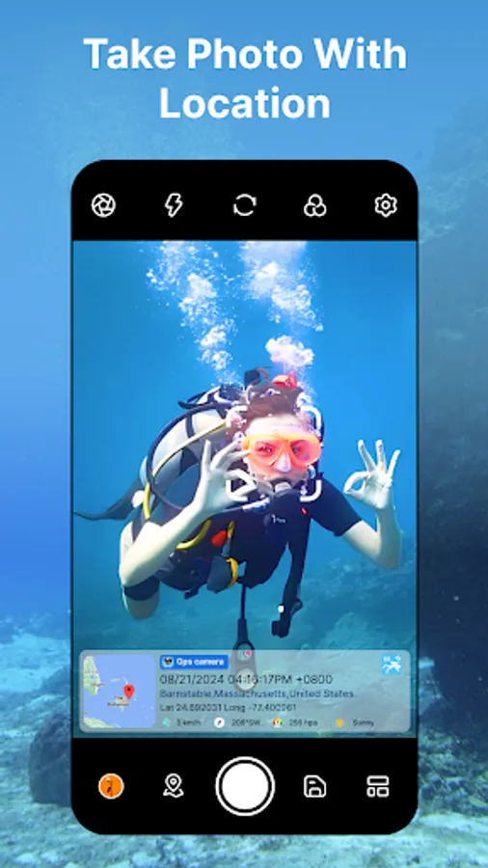Image resolution: width=488 pixels, height=868 pixels.
Task: Open the color filters icon
Action: [x=314, y=205]
